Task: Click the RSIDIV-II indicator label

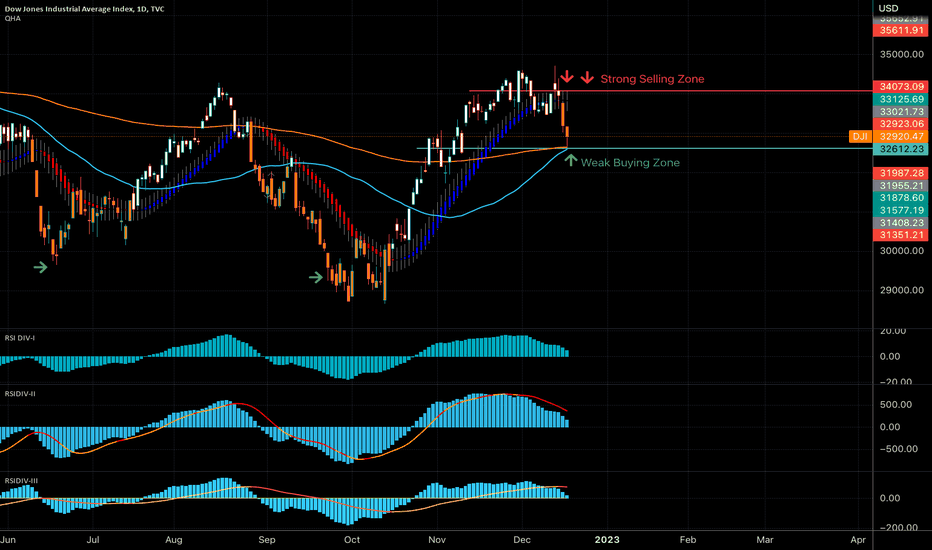Action: pos(20,394)
